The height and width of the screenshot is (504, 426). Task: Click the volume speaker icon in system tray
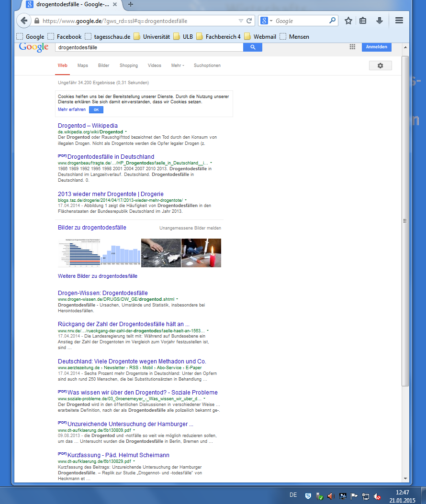330,496
